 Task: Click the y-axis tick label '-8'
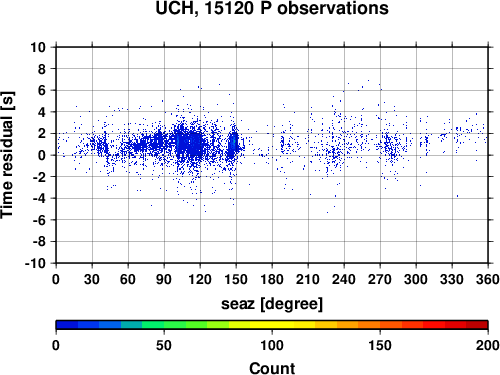coord(39,242)
